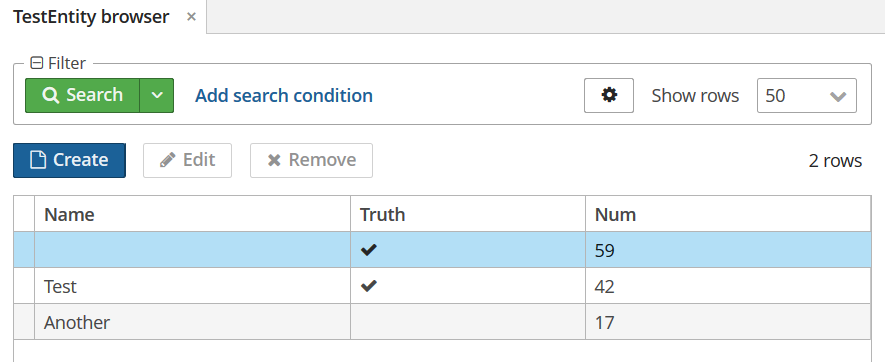The width and height of the screenshot is (885, 362).
Task: Collapse the Filter panel with minus icon
Action: [36, 63]
